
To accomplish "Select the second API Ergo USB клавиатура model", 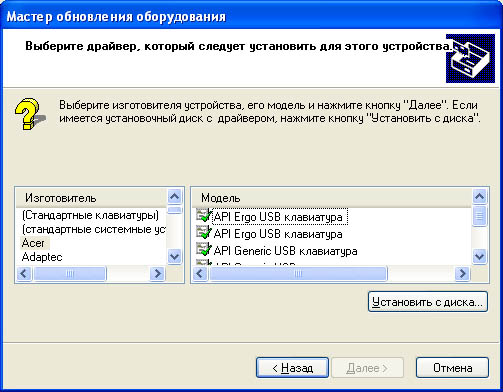I will point(278,234).
